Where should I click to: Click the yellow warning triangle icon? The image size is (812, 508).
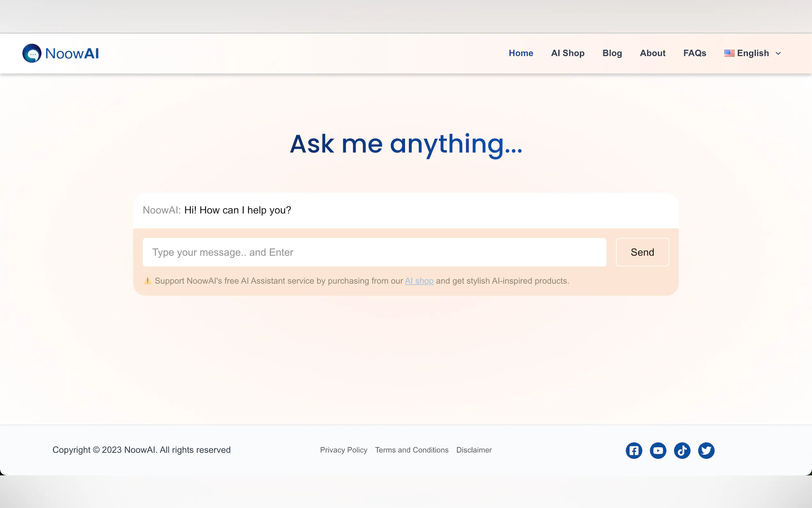click(x=147, y=281)
